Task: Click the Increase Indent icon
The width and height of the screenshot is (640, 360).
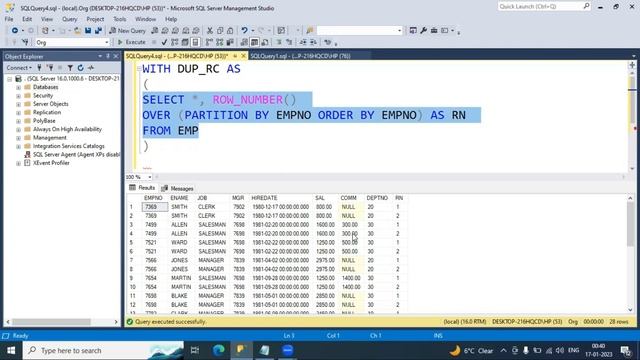Action: pyautogui.click(x=313, y=42)
